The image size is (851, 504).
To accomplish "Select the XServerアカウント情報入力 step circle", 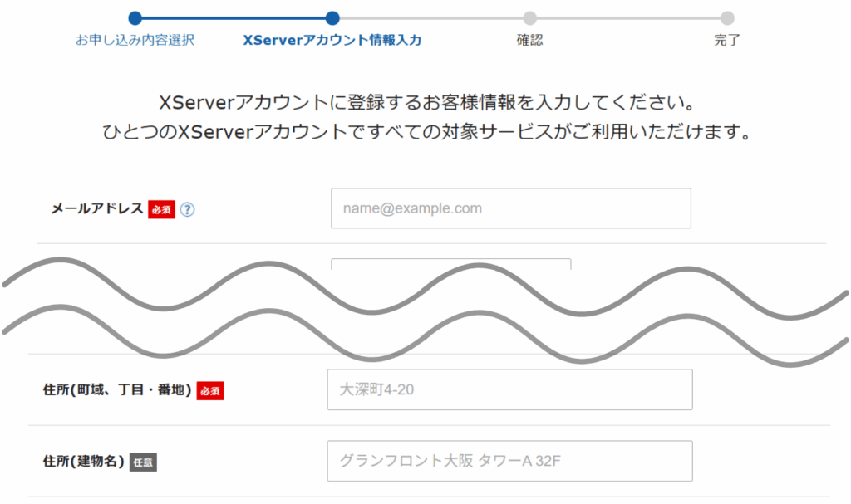I will click(332, 18).
